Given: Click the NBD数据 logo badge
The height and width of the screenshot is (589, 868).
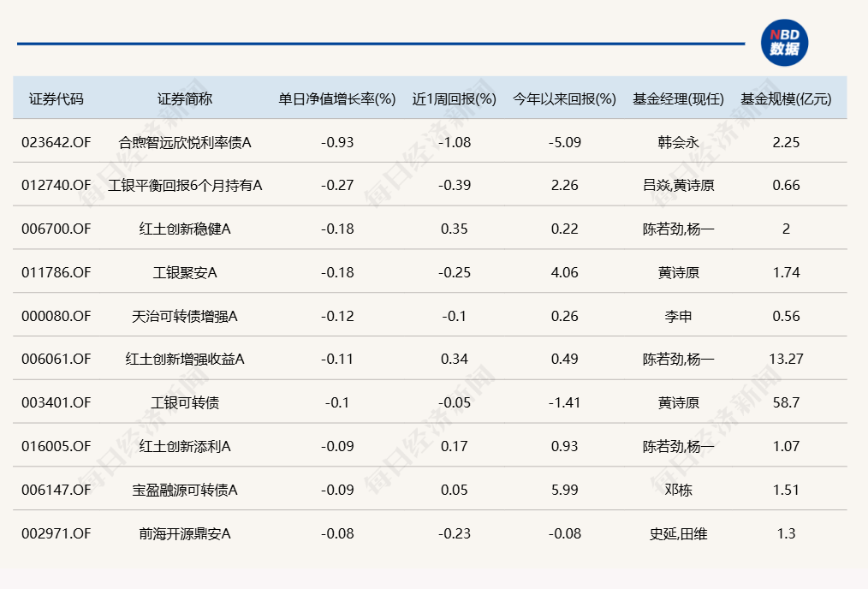Looking at the screenshot, I should [784, 43].
